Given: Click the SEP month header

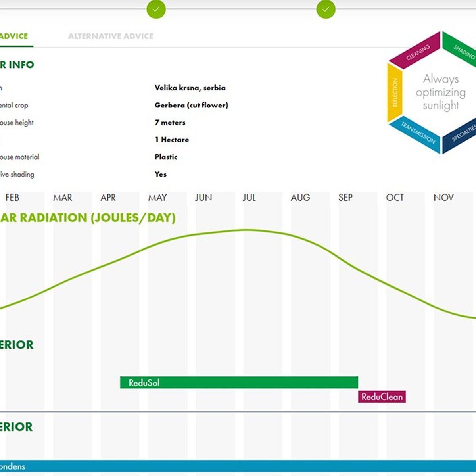Looking at the screenshot, I should pyautogui.click(x=345, y=198).
